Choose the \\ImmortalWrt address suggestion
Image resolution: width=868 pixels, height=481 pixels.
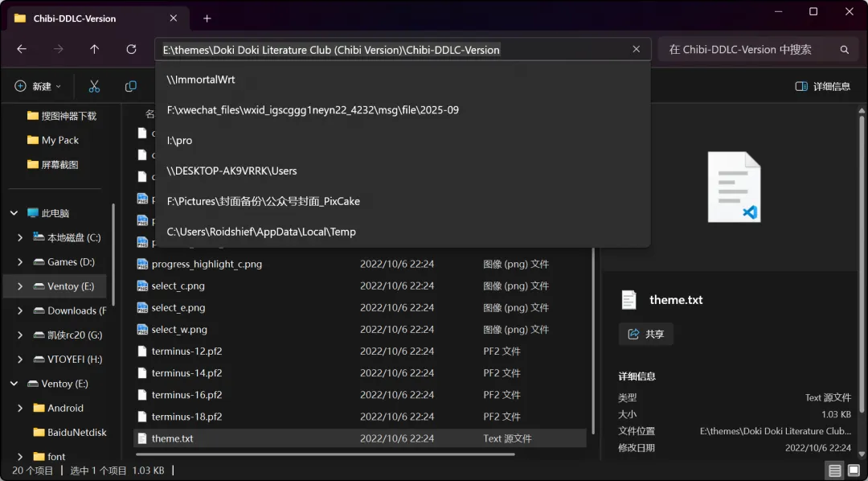point(403,80)
